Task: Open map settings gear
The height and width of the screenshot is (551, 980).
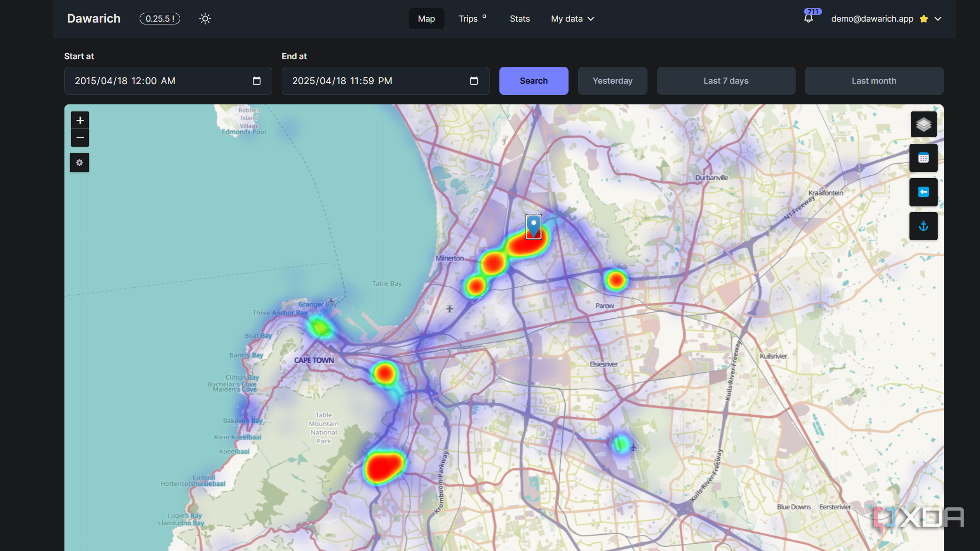Action: click(79, 163)
